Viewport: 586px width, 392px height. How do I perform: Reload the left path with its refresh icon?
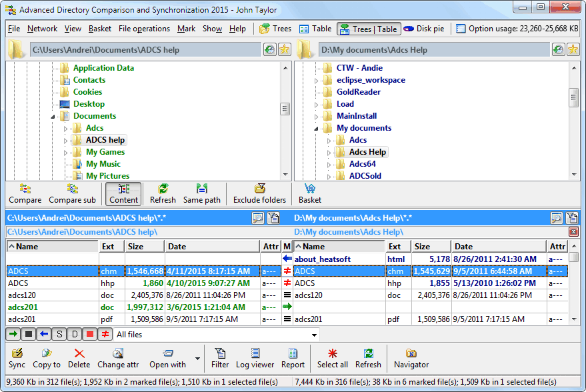(x=269, y=49)
